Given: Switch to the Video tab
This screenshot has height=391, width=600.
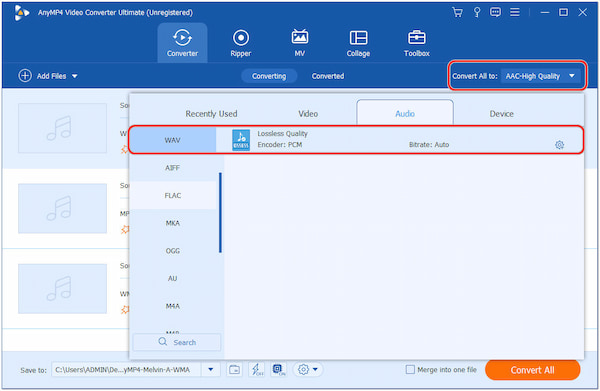Looking at the screenshot, I should 308,114.
